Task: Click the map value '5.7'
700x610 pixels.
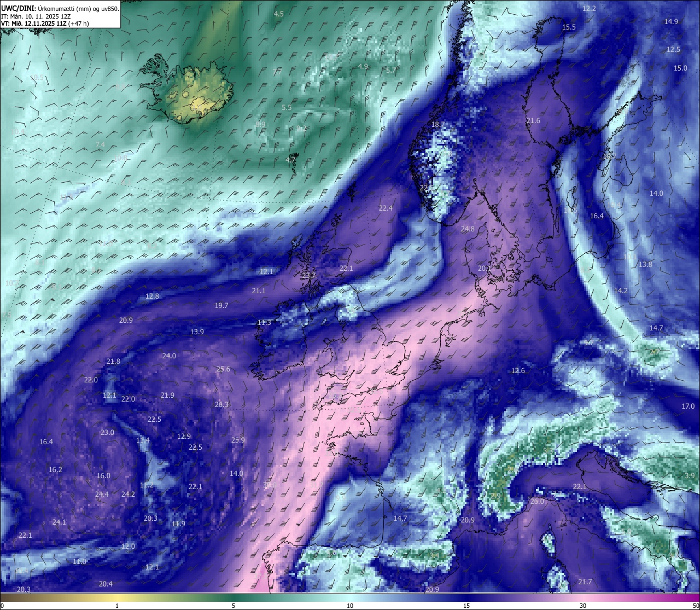Action: [x=390, y=70]
